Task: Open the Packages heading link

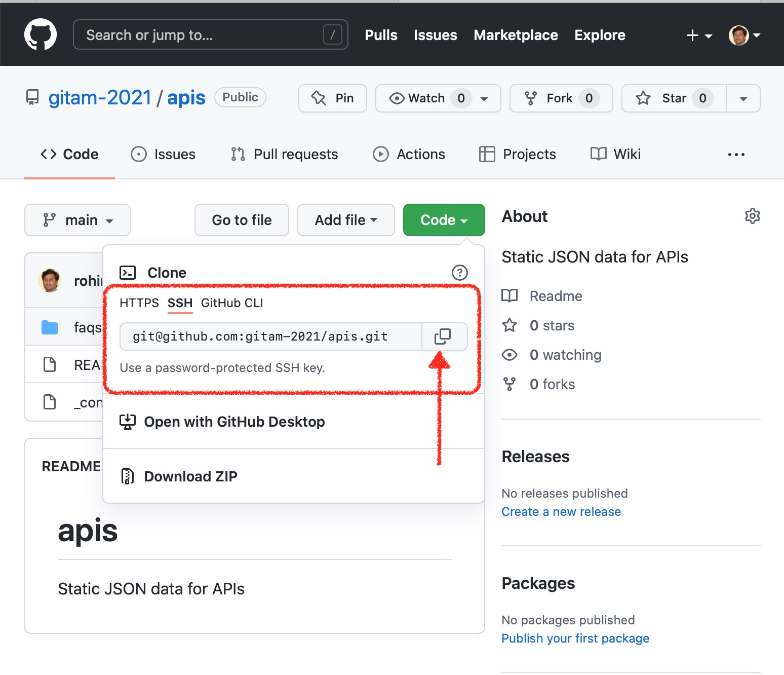Action: [538, 583]
